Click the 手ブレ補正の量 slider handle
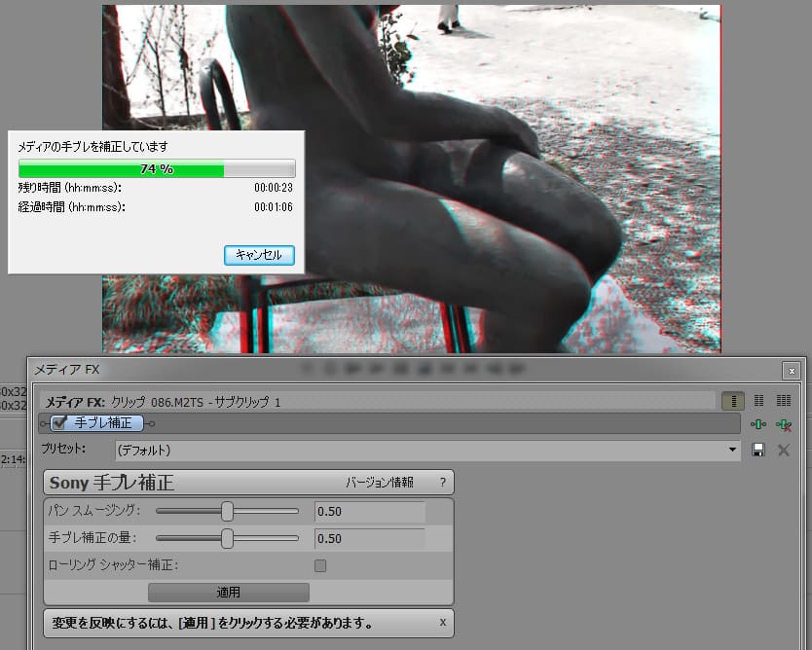Image resolution: width=812 pixels, height=650 pixels. [x=227, y=538]
